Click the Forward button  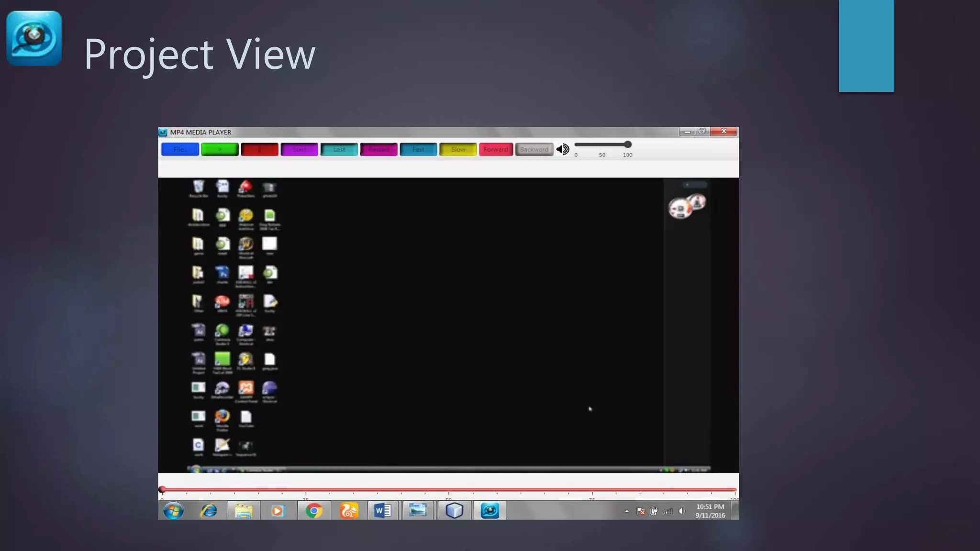(x=496, y=149)
